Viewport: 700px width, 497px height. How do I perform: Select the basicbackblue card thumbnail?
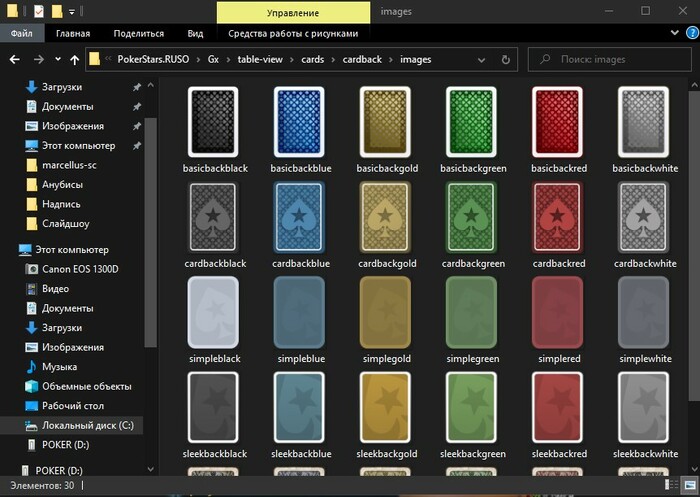[299, 122]
